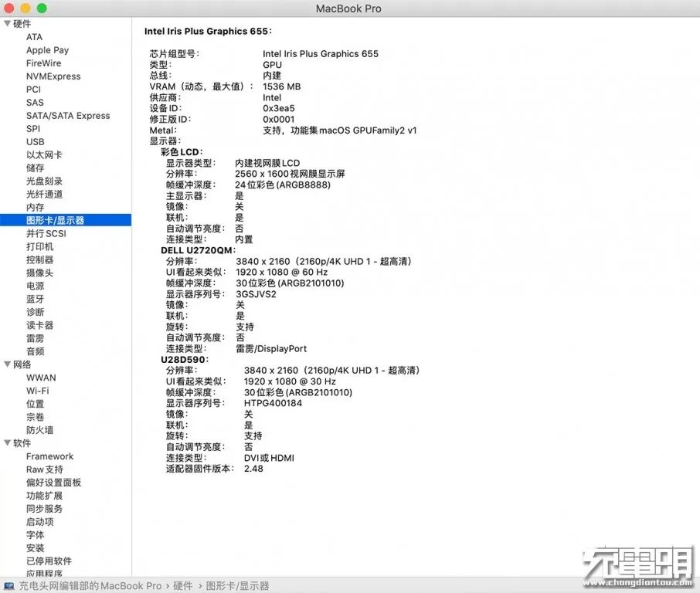The height and width of the screenshot is (593, 700).
Task: Click the U28D590 display heading
Action: (185, 359)
